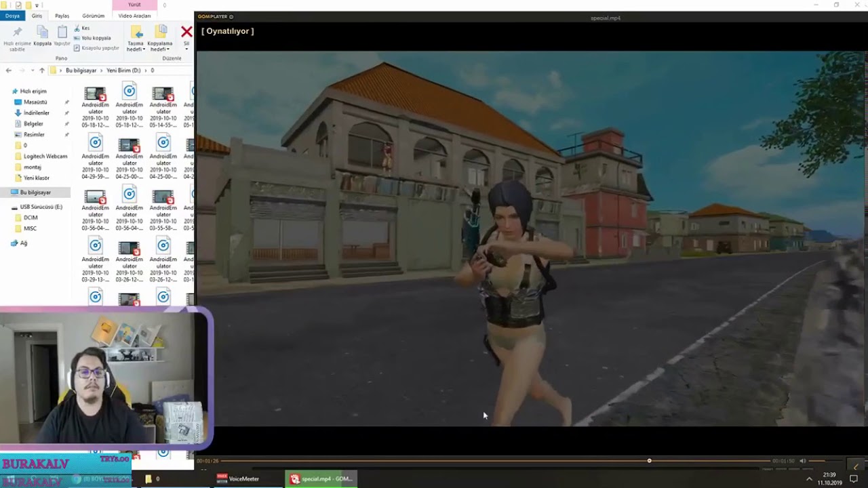The height and width of the screenshot is (488, 868).
Task: Switch to the Görünüm ribbon tab
Action: point(94,16)
